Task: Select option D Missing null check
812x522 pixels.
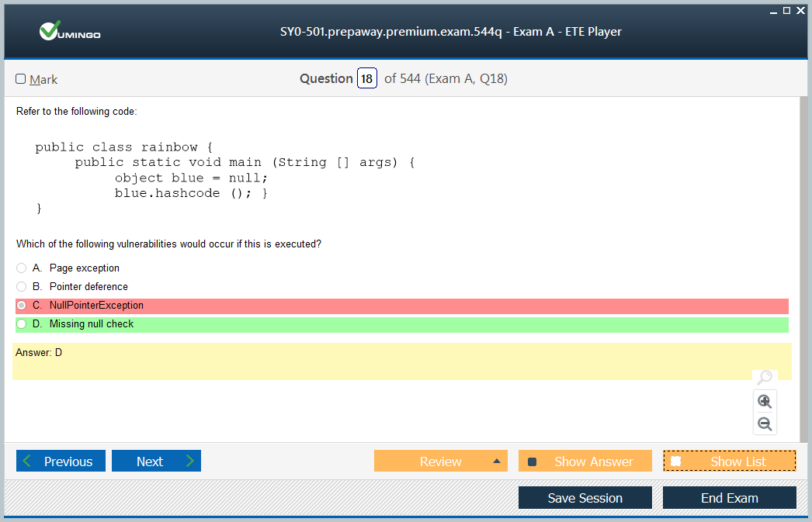Action: [x=21, y=324]
